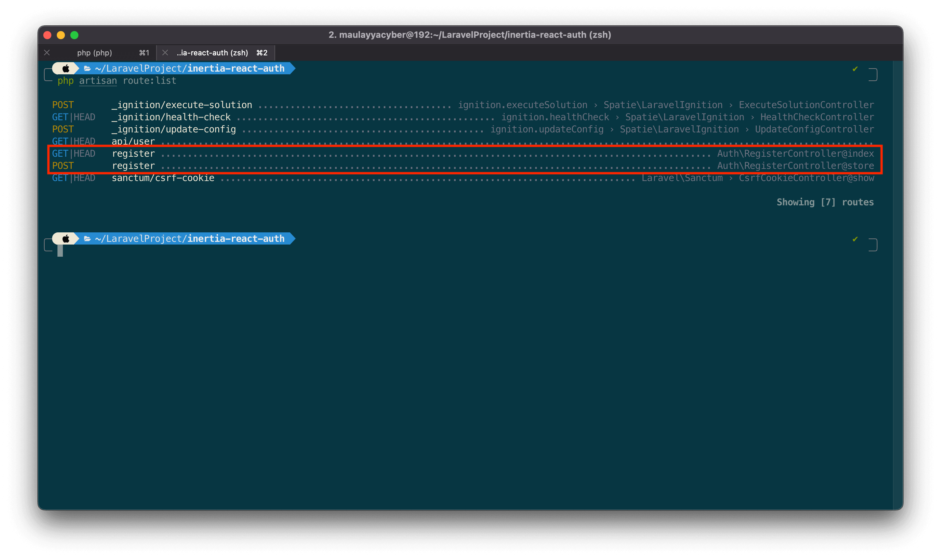This screenshot has width=941, height=560.
Task: Click the _ignition/health-check route URI
Action: 171,117
